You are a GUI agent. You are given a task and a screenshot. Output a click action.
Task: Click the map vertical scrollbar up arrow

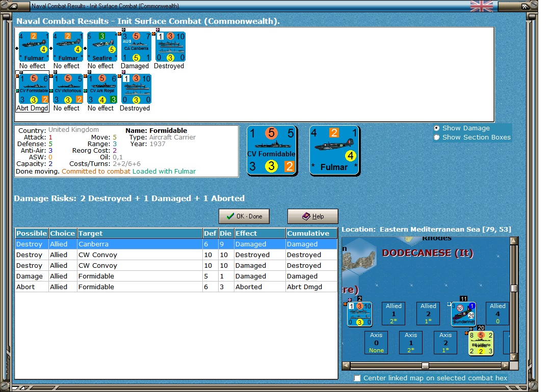514,241
